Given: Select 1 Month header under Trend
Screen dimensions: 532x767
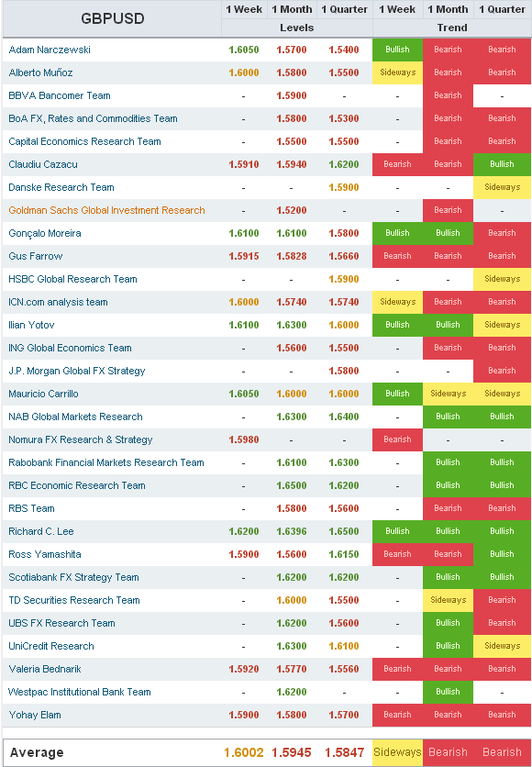Looking at the screenshot, I should (x=448, y=9).
